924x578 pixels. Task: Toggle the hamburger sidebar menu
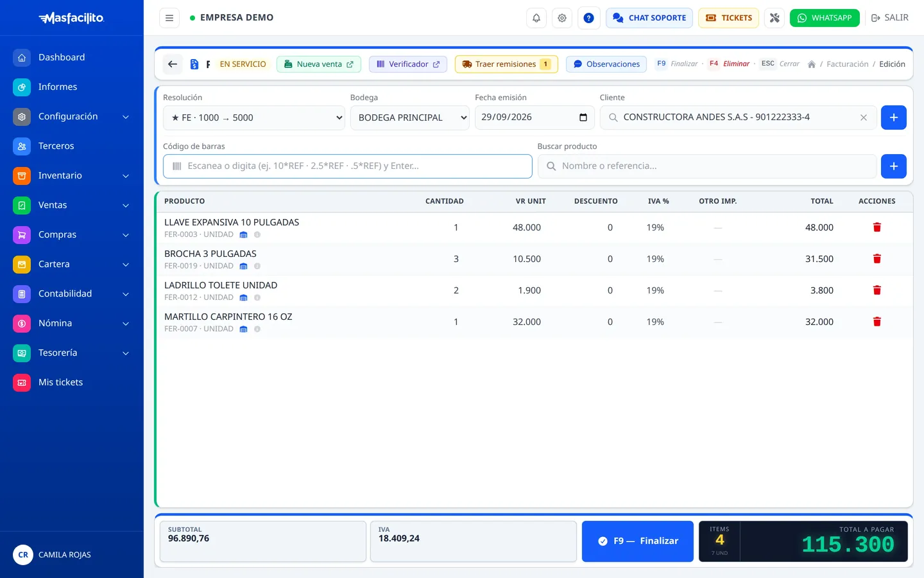pos(169,18)
